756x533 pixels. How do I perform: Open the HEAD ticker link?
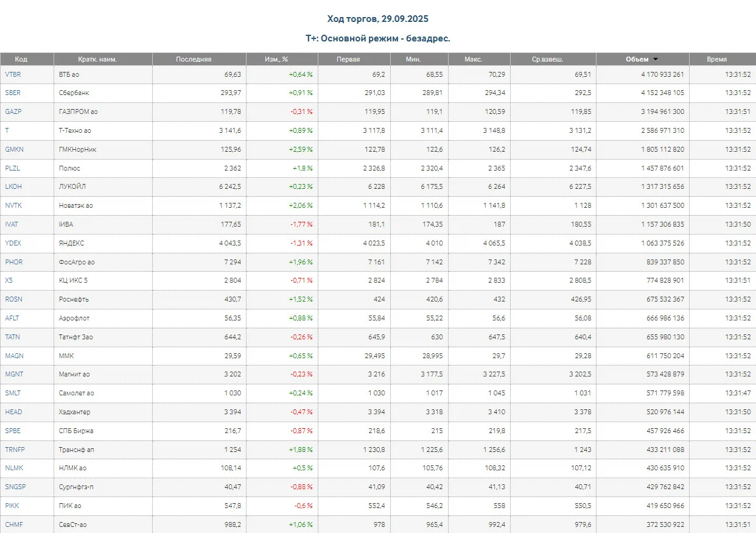coord(13,412)
